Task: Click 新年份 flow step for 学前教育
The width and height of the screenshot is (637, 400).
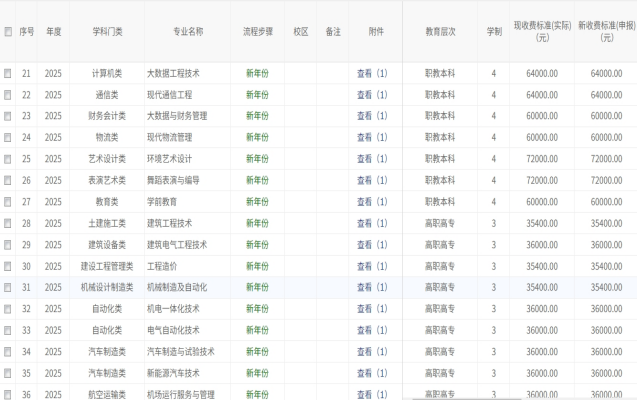Action: (x=257, y=202)
